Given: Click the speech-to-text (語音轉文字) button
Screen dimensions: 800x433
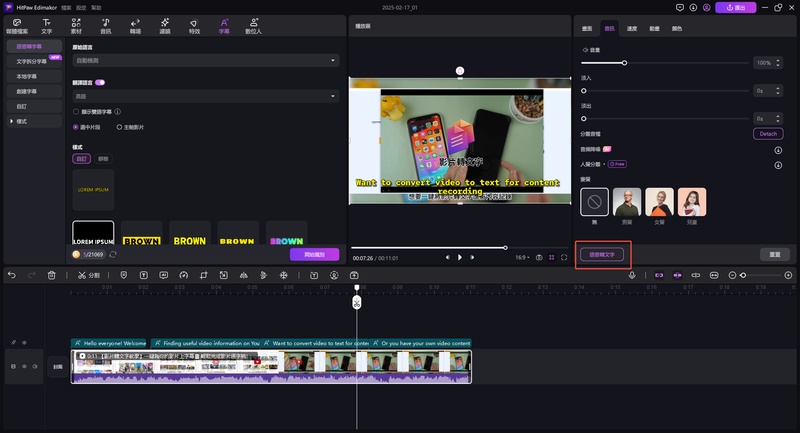Looking at the screenshot, I should pyautogui.click(x=602, y=254).
